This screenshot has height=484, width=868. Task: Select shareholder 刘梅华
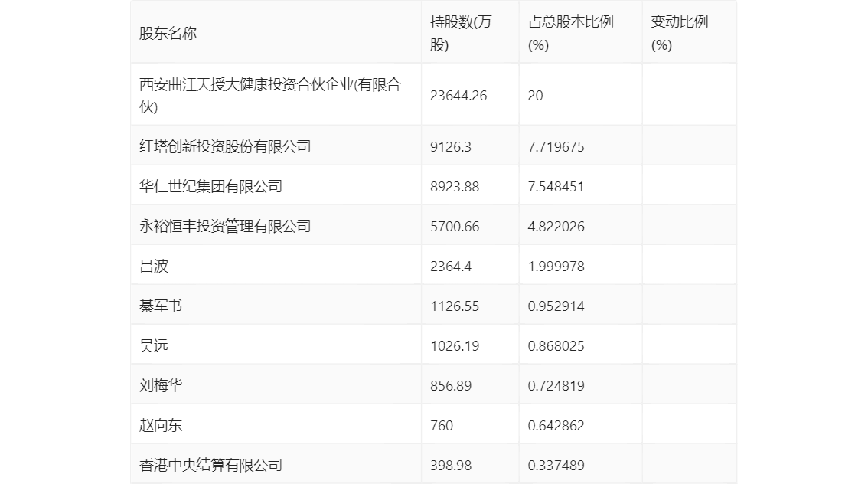(161, 386)
